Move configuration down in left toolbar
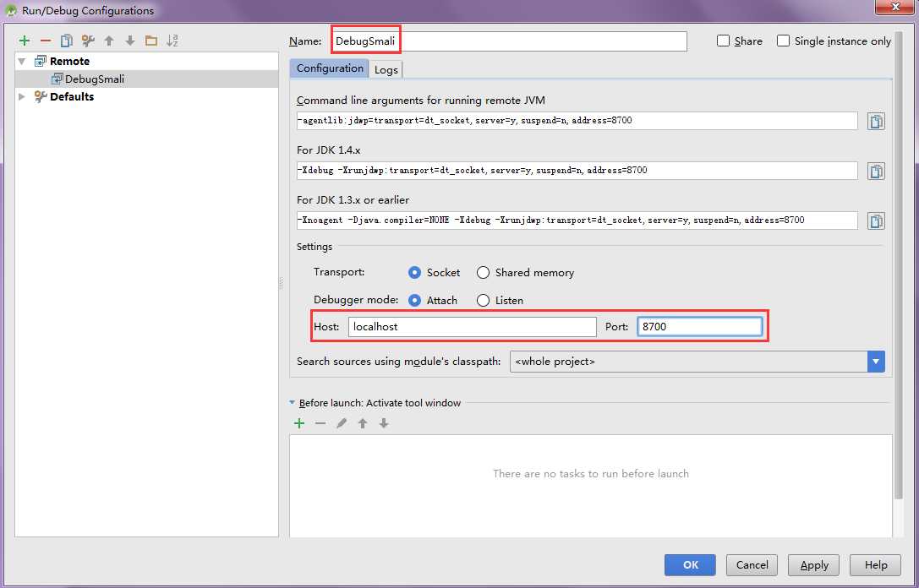 (x=130, y=41)
